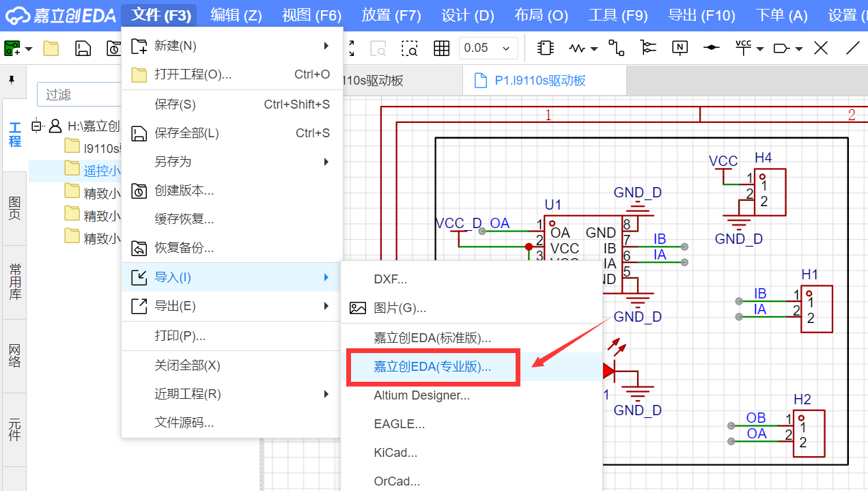This screenshot has height=491, width=868.
Task: Open the 导出 (F10) menu
Action: click(x=701, y=15)
